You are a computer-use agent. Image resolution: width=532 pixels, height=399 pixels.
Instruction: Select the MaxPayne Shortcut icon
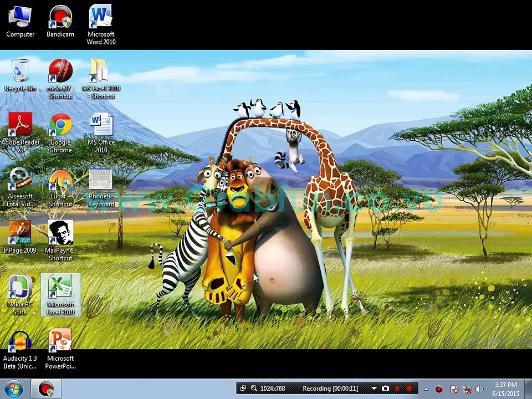(60, 241)
